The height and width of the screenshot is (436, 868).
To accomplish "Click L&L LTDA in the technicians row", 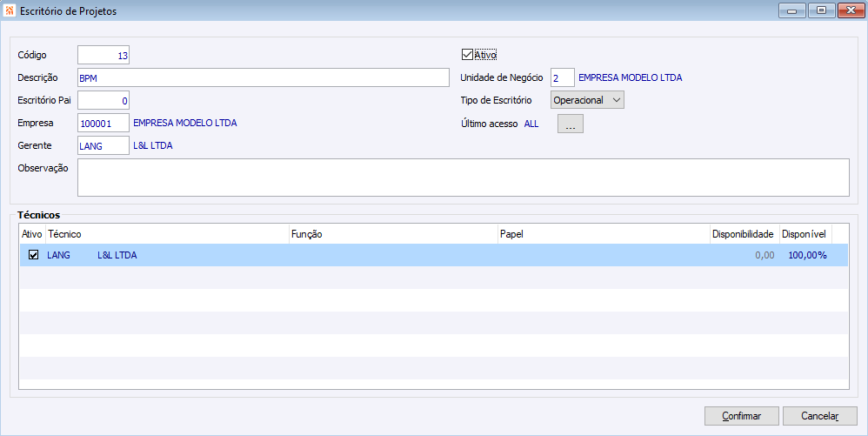I will click(x=117, y=255).
